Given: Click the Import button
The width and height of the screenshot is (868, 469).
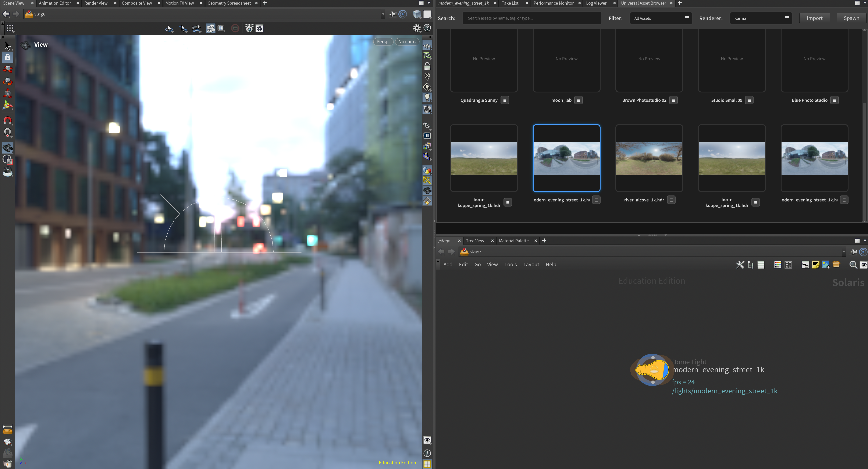Looking at the screenshot, I should [x=814, y=18].
